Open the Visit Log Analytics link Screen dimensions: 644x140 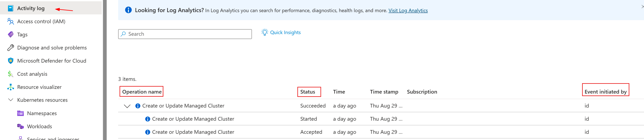[408, 10]
